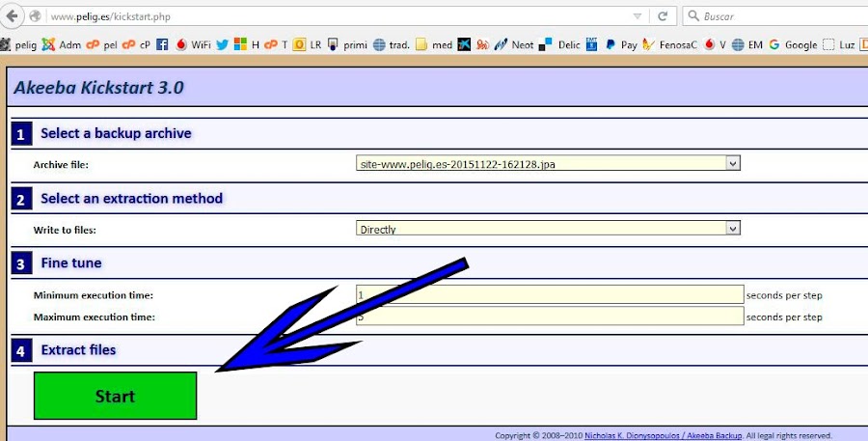Open the cPanel cP bookmark
This screenshot has width=868, height=441.
(x=136, y=45)
